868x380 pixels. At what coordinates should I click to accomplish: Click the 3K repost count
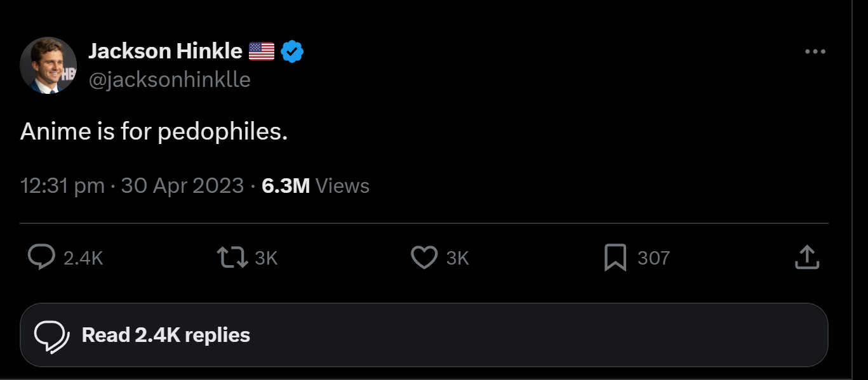266,258
